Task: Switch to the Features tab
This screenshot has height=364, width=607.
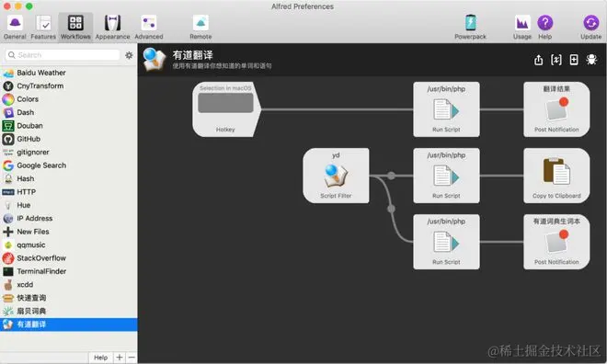Action: tap(43, 27)
